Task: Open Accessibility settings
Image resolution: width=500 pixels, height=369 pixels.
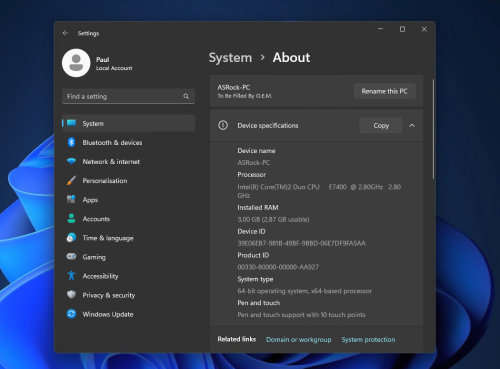Action: (x=129, y=276)
